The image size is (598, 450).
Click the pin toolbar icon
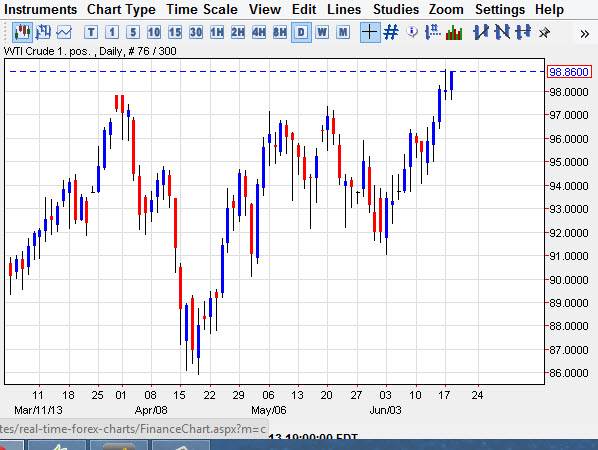(544, 33)
